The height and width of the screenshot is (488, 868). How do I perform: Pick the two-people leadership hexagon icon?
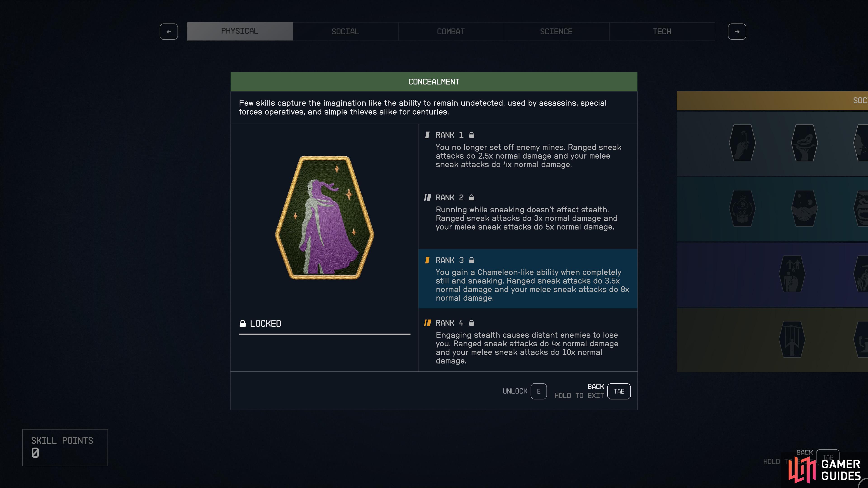click(x=792, y=274)
